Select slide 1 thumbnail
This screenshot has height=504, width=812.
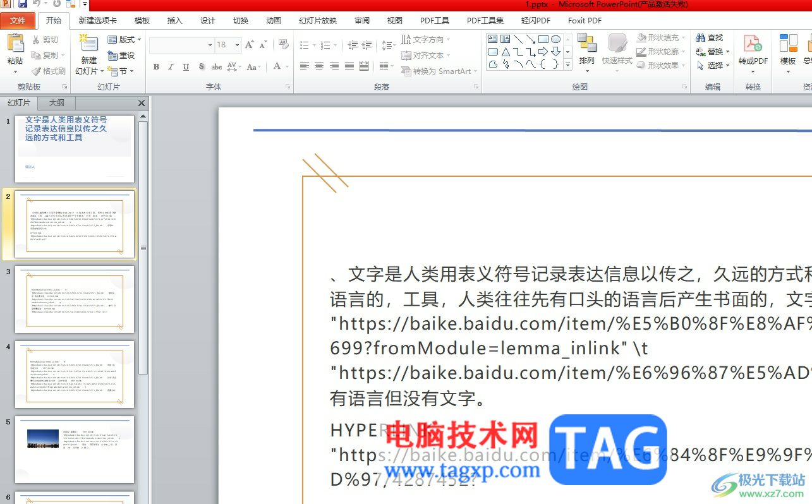point(75,149)
